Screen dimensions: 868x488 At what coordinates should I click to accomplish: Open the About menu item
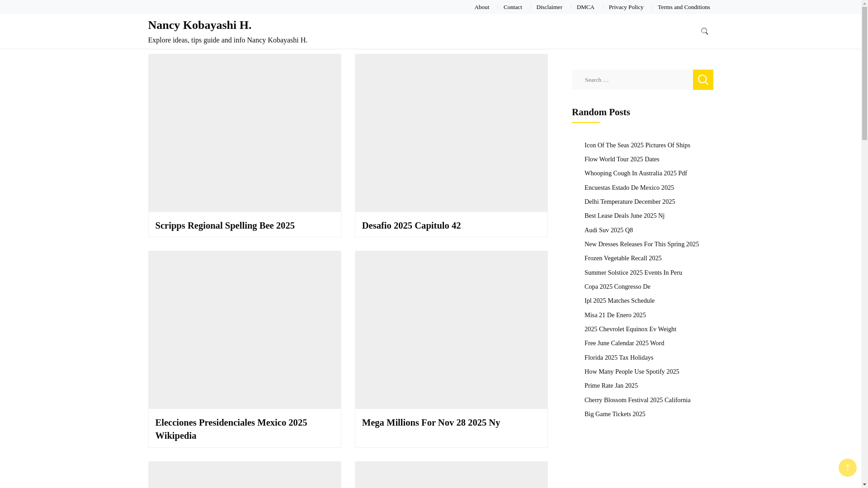(481, 7)
